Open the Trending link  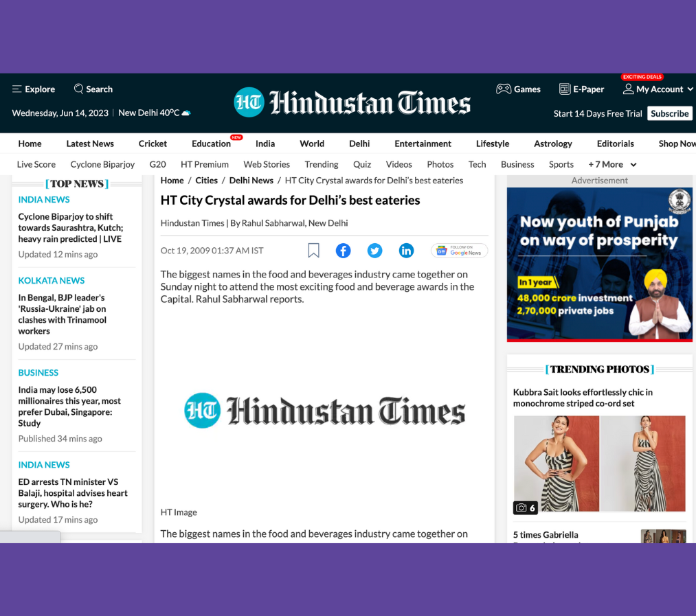coord(322,165)
